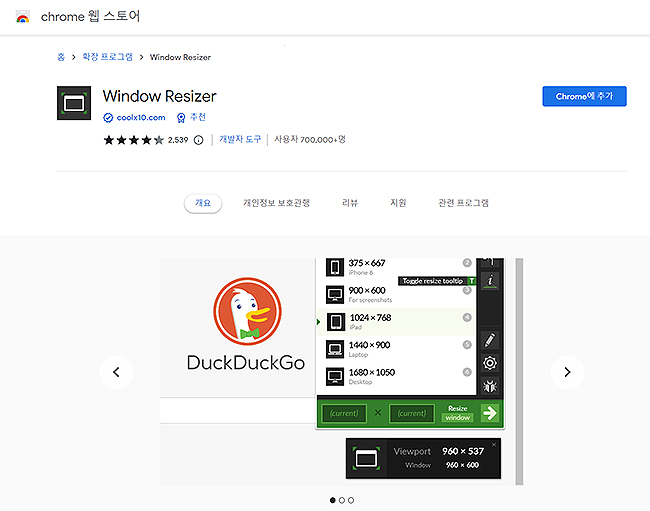
Task: Select the third carousel dot
Action: click(x=351, y=500)
